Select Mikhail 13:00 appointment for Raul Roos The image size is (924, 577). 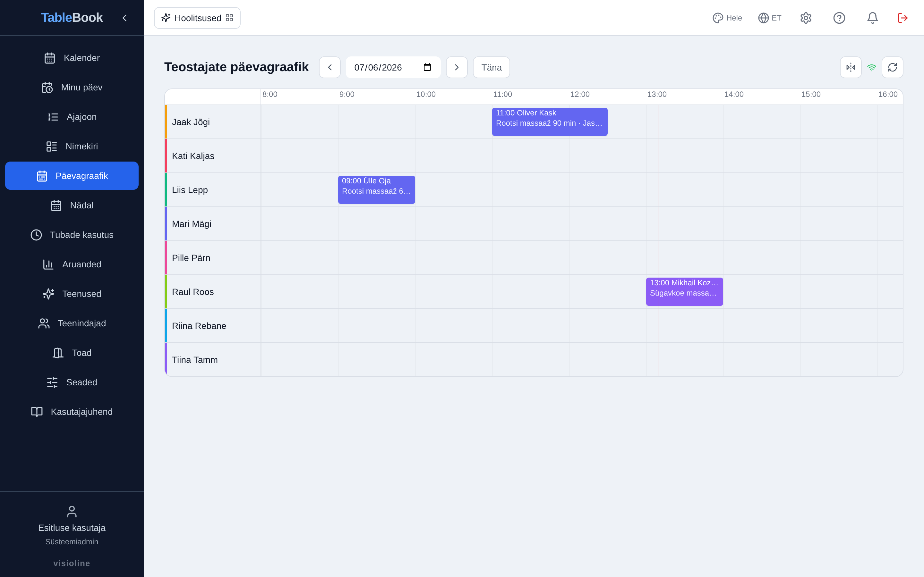[684, 292]
